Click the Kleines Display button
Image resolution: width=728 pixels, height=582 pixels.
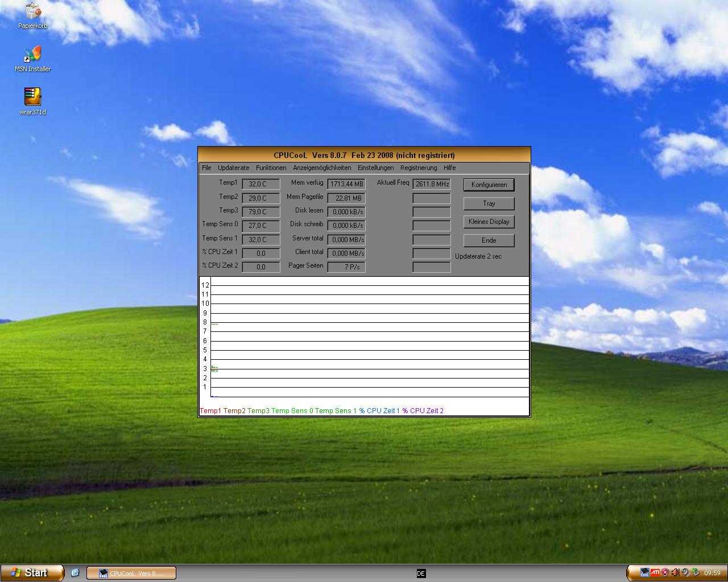(489, 222)
